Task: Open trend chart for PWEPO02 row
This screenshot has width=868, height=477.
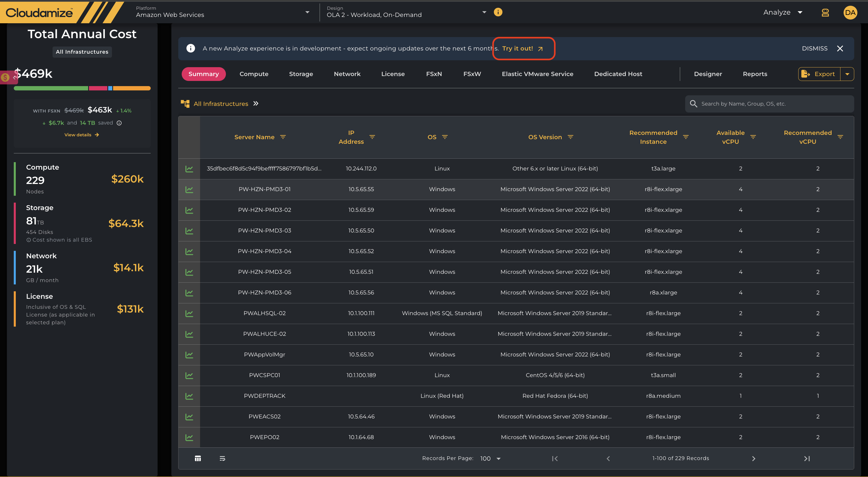Action: point(189,437)
